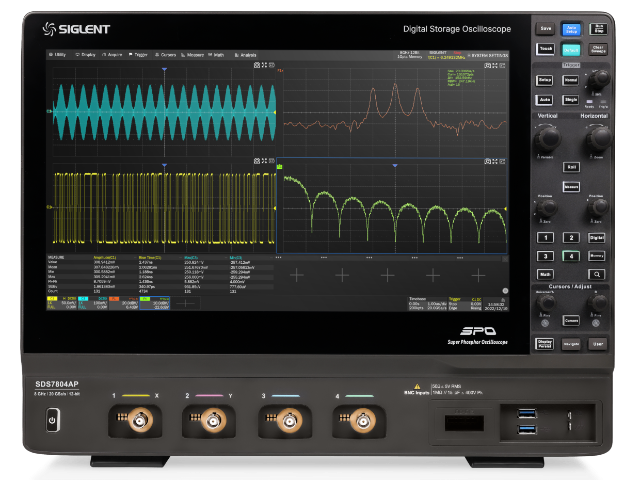Open the Acquire menu
The image size is (640, 480).
pyautogui.click(x=112, y=55)
